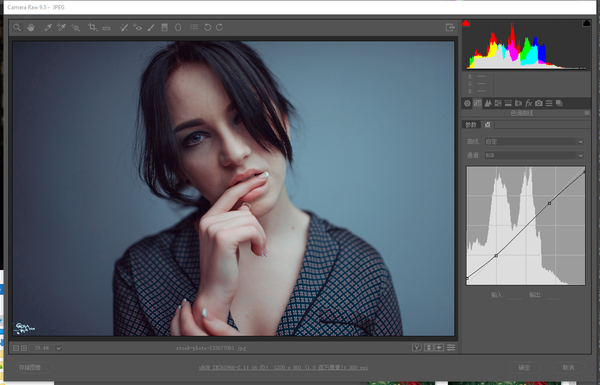The width and height of the screenshot is (600, 385).
Task: Open the Lens Corrections panel tab icon
Action: pyautogui.click(x=518, y=103)
